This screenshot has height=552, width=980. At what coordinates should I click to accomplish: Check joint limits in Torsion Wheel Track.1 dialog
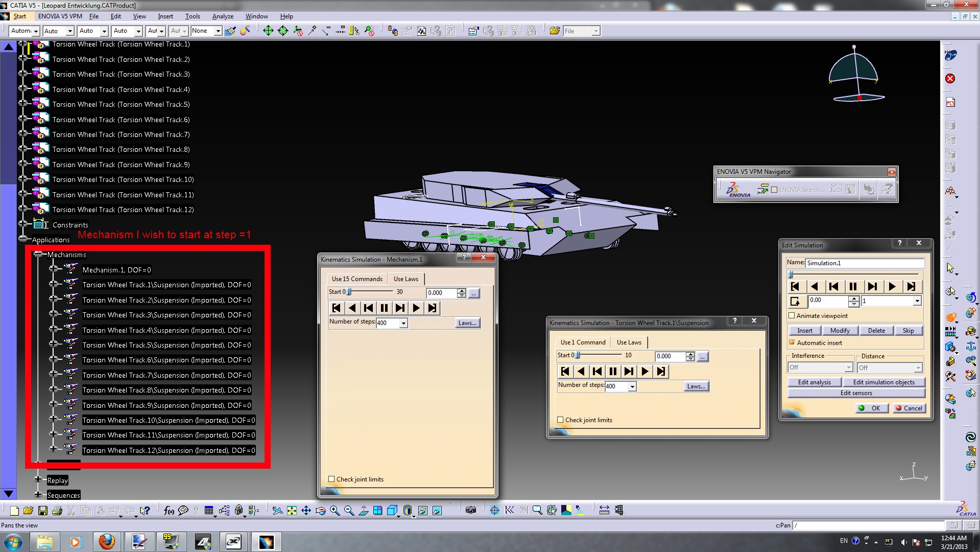tap(560, 420)
